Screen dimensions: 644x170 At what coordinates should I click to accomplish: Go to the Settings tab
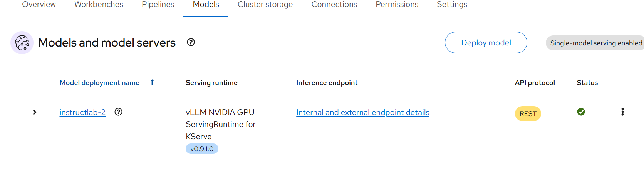pyautogui.click(x=452, y=5)
